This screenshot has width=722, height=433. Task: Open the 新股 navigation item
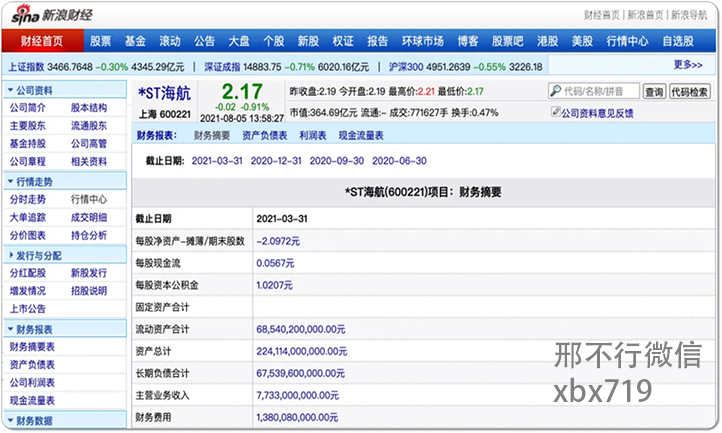[308, 41]
